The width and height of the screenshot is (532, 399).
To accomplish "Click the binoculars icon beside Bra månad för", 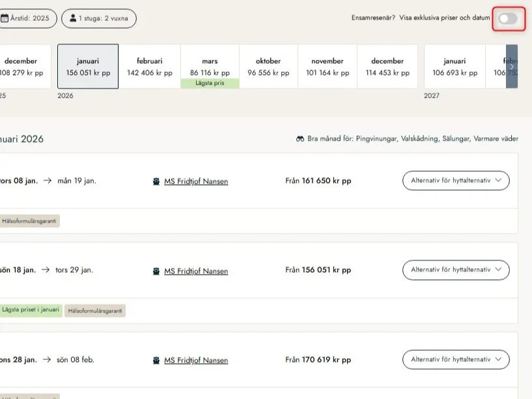I will (x=300, y=139).
